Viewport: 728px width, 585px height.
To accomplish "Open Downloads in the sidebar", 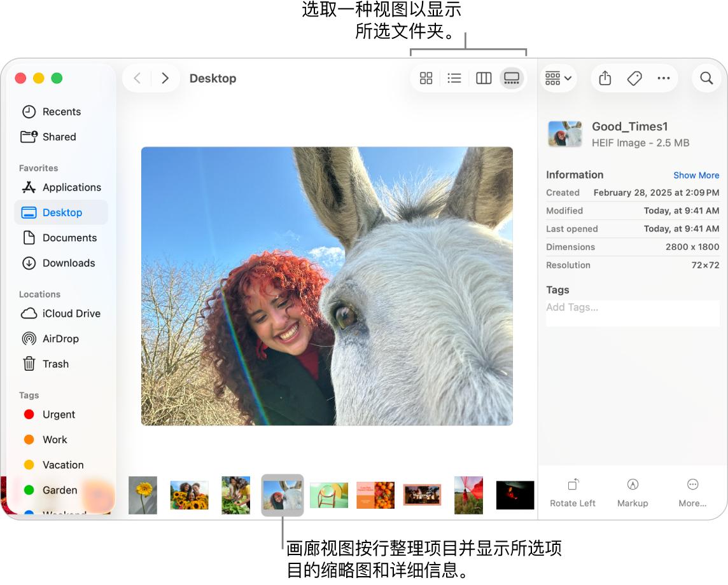I will pos(68,263).
